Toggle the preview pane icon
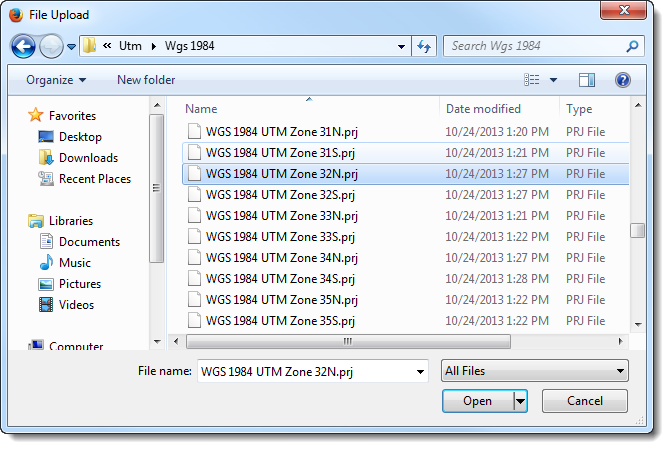 tap(587, 80)
